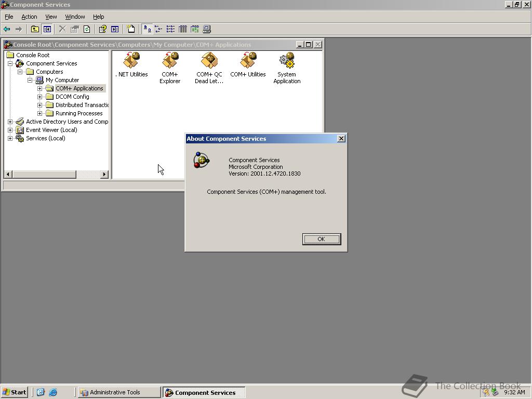Open the File menu

9,17
